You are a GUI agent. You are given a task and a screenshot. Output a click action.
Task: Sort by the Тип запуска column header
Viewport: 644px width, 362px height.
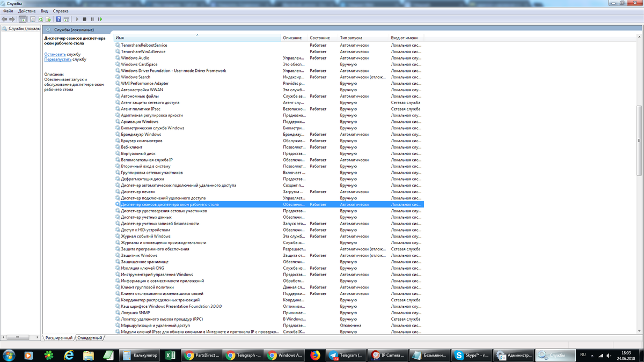coord(364,38)
